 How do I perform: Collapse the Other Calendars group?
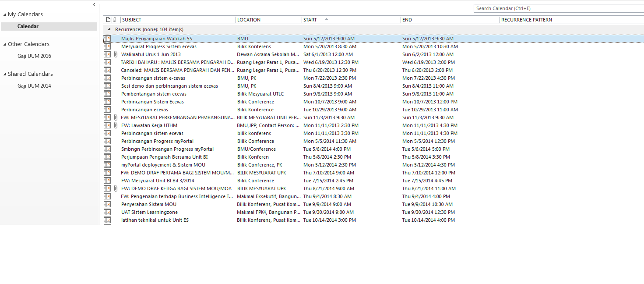tap(4, 44)
